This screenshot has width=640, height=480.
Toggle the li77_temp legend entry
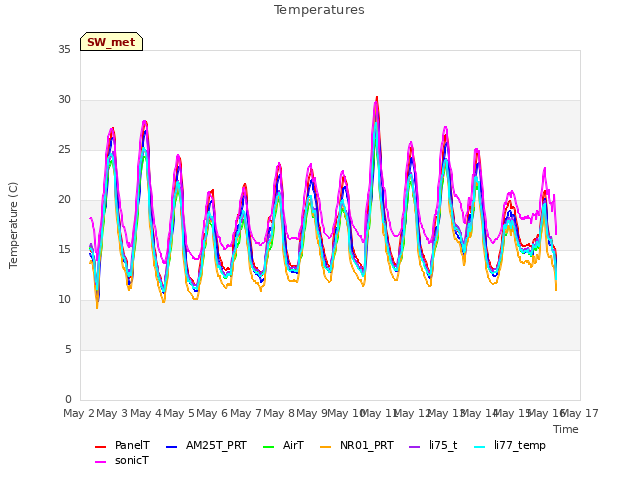pyautogui.click(x=509, y=445)
